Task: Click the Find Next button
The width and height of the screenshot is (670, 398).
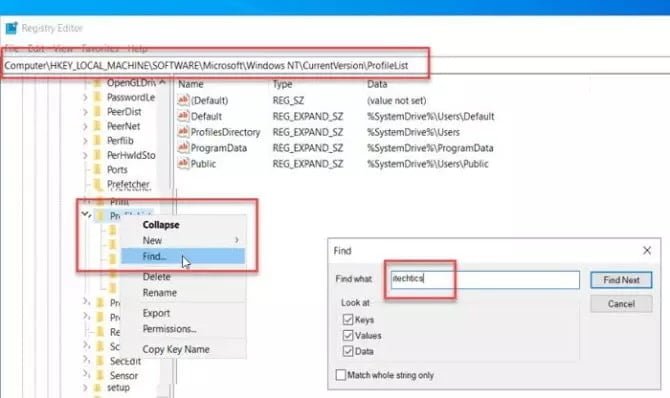Action: 621,280
